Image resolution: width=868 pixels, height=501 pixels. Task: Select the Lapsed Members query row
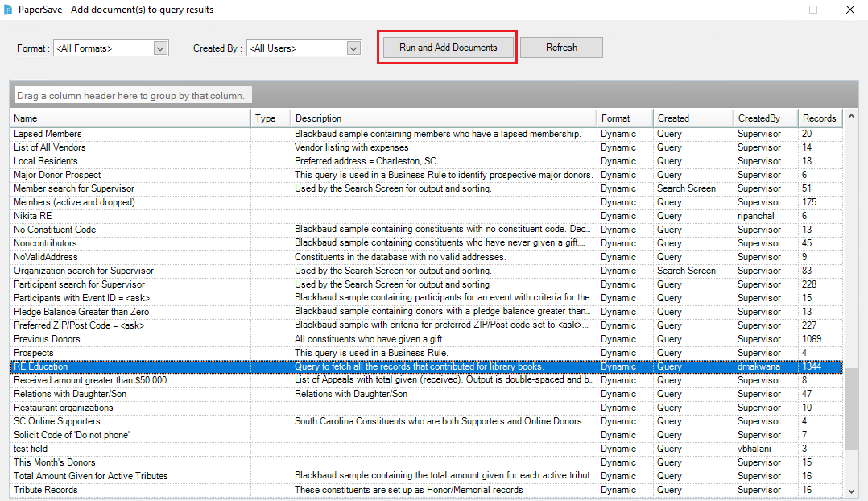pyautogui.click(x=48, y=134)
